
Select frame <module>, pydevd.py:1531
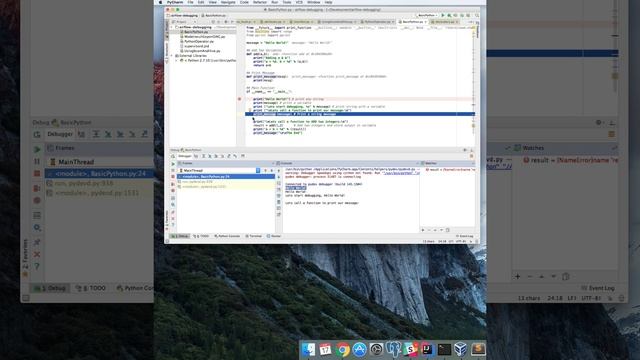[226, 187]
